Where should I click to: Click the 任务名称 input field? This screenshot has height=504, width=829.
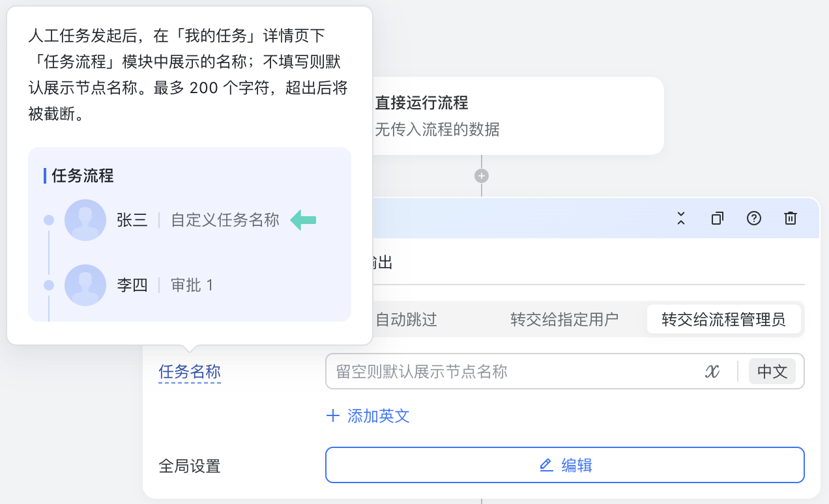point(512,371)
